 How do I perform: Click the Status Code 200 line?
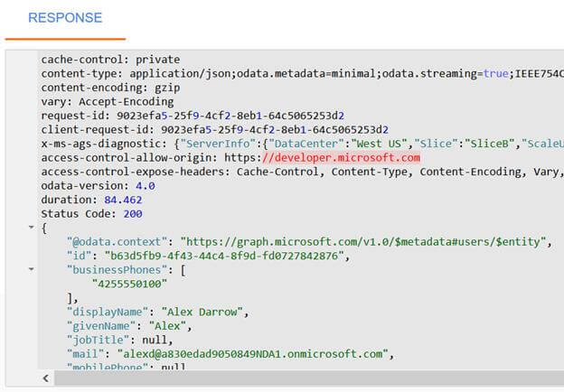tap(89, 213)
